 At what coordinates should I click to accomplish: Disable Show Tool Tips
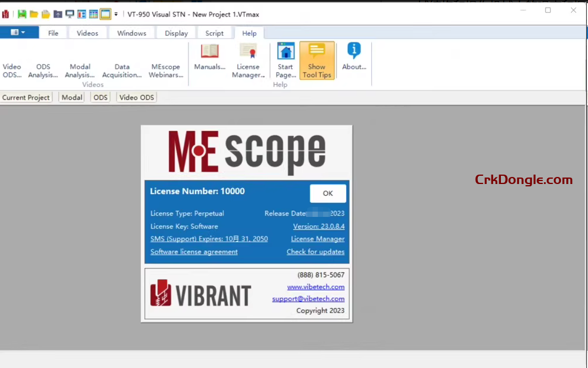coord(317,58)
